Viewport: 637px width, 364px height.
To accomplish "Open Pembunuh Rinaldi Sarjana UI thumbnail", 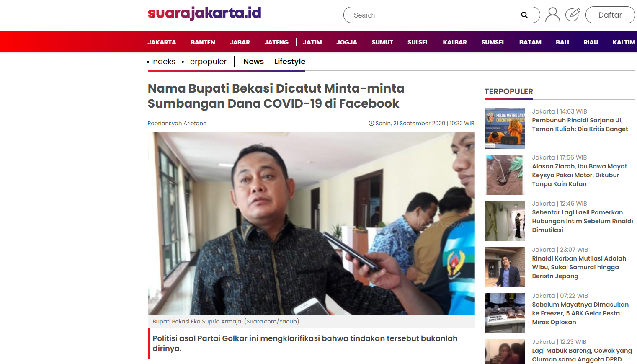I will pos(505,129).
